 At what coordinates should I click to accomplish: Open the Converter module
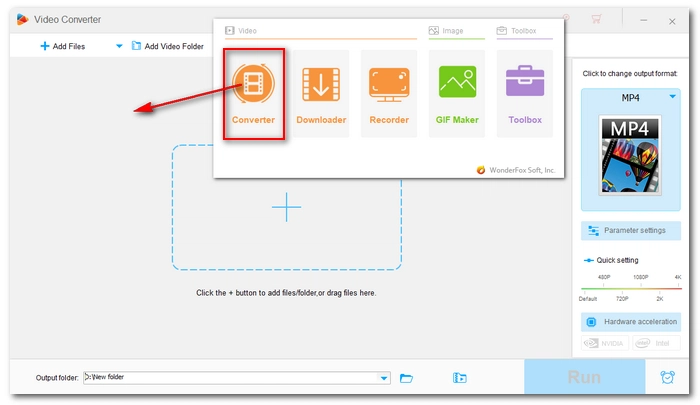coord(254,94)
